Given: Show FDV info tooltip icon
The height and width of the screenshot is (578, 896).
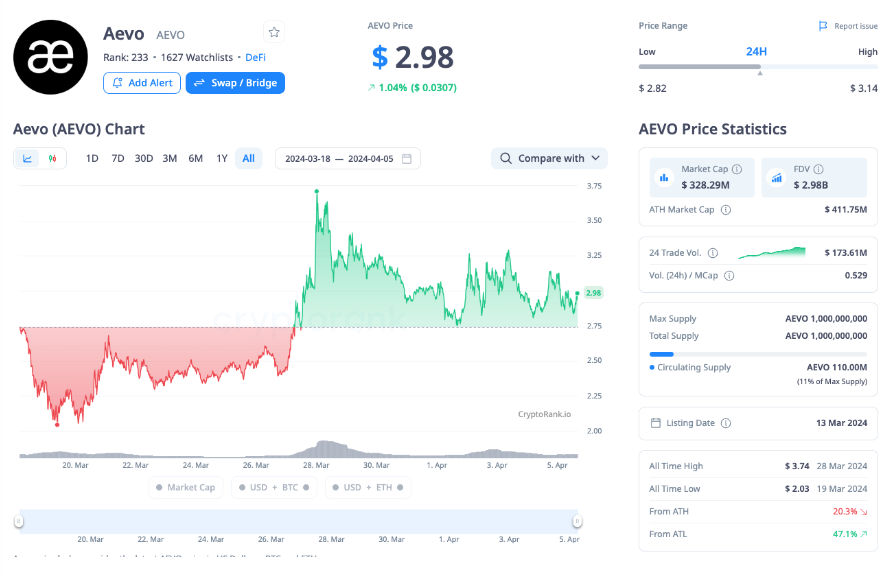Looking at the screenshot, I should (x=818, y=169).
